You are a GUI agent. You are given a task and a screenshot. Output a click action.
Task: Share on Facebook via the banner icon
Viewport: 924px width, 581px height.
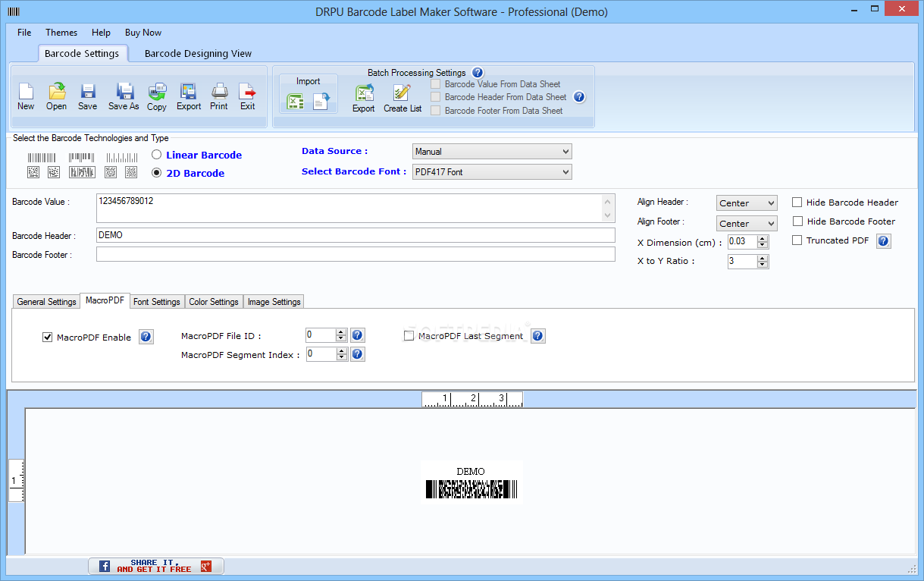click(x=105, y=566)
